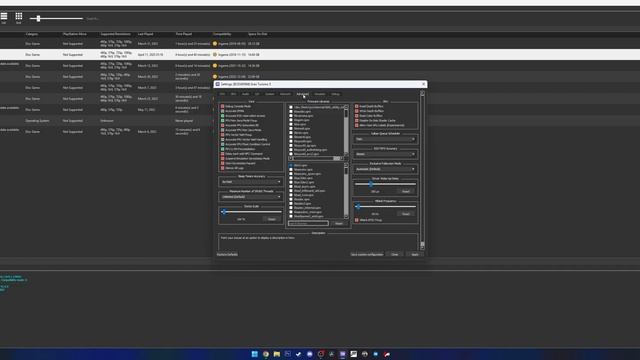Click Apply button in Settings dialog
Viewport: 640px width, 360px height.
click(415, 254)
